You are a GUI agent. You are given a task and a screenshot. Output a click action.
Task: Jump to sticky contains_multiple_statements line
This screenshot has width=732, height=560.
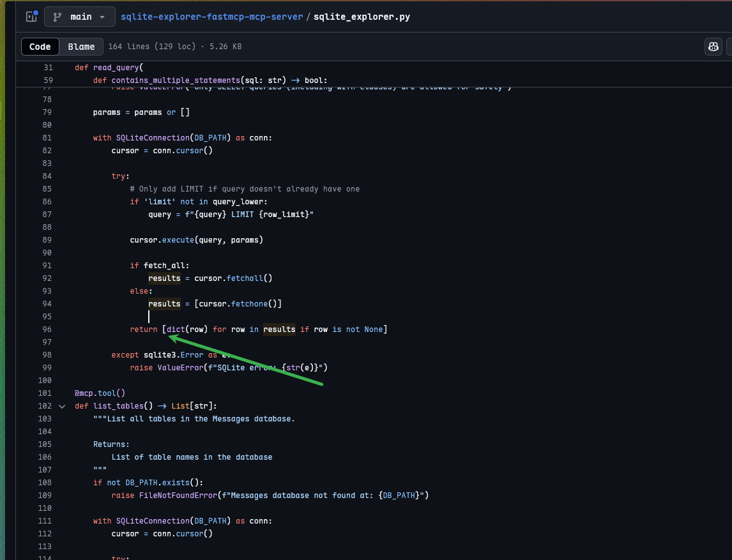coord(210,80)
